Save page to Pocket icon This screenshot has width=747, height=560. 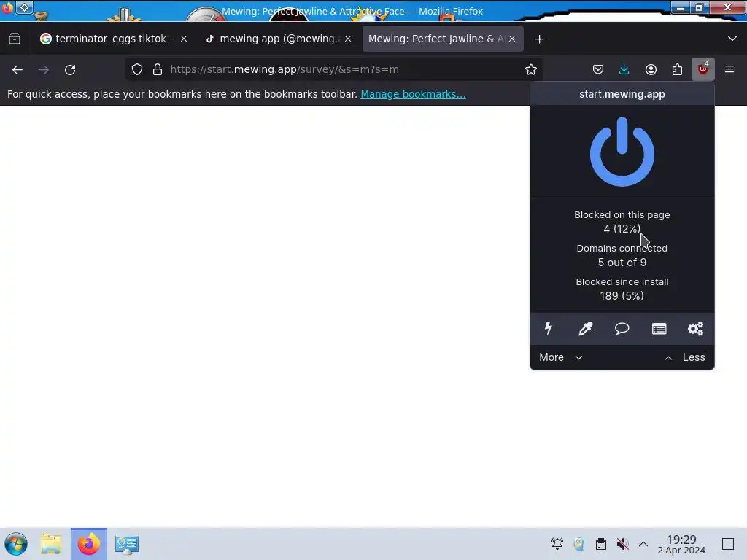coord(598,69)
